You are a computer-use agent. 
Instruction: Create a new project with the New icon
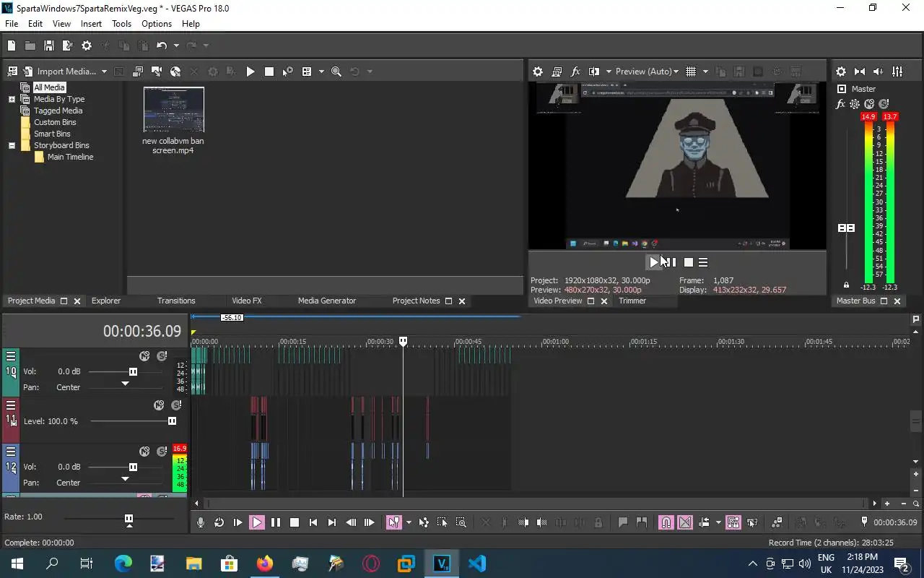[12, 46]
